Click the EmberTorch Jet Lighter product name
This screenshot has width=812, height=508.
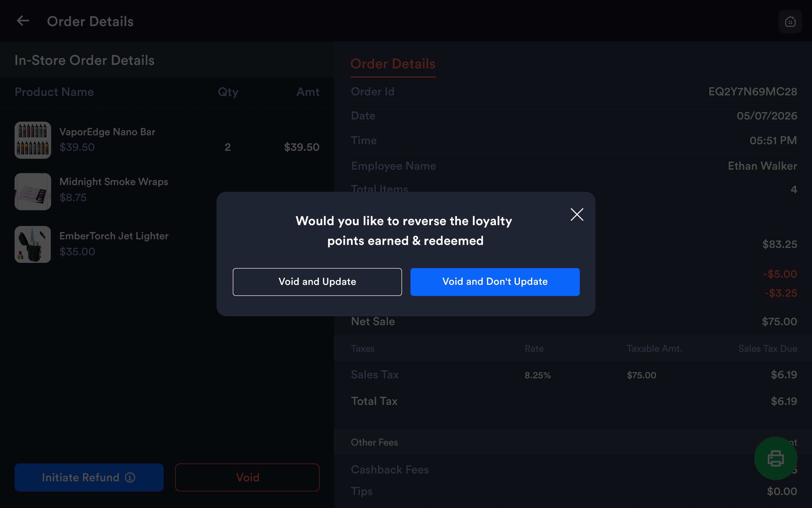(x=114, y=236)
